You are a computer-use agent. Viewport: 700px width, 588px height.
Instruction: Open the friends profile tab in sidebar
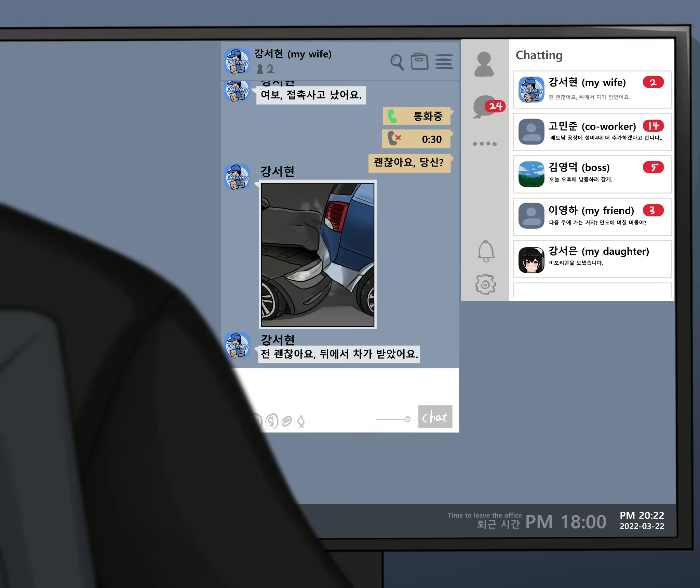[x=484, y=64]
